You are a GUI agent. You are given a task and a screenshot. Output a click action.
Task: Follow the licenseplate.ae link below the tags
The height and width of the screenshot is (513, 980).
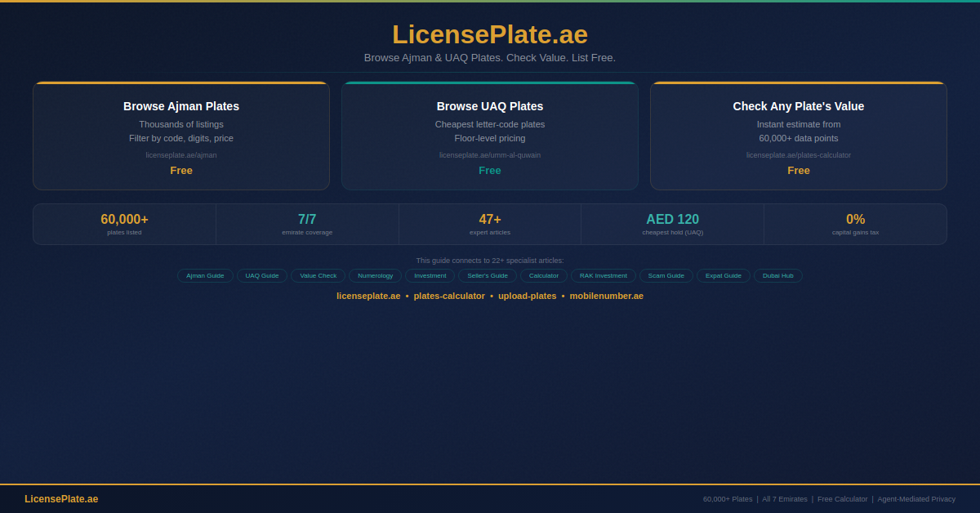click(x=368, y=296)
